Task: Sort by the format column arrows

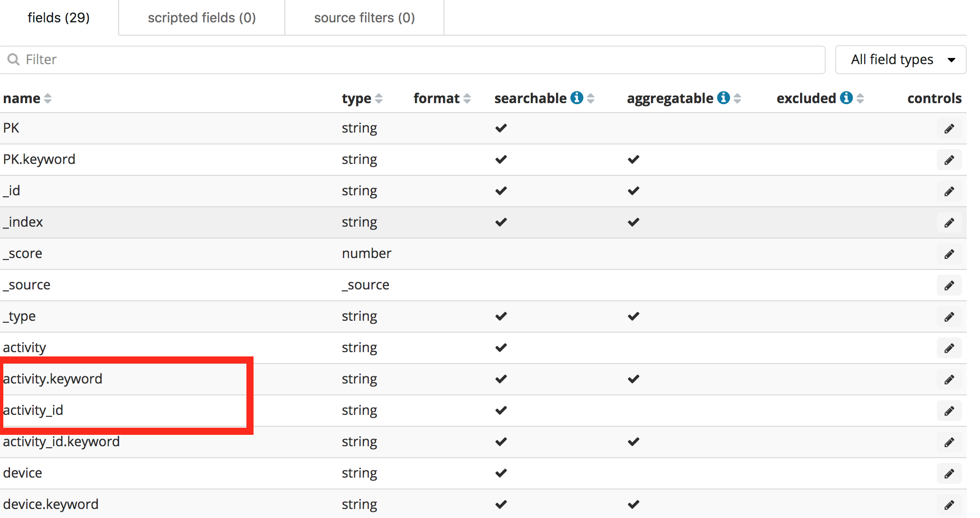Action: coord(467,98)
